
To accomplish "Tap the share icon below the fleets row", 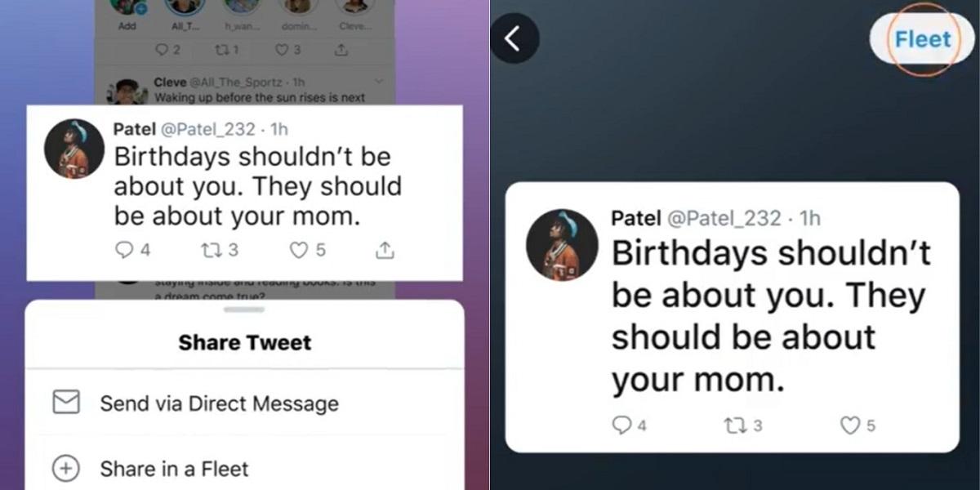I will pyautogui.click(x=339, y=51).
